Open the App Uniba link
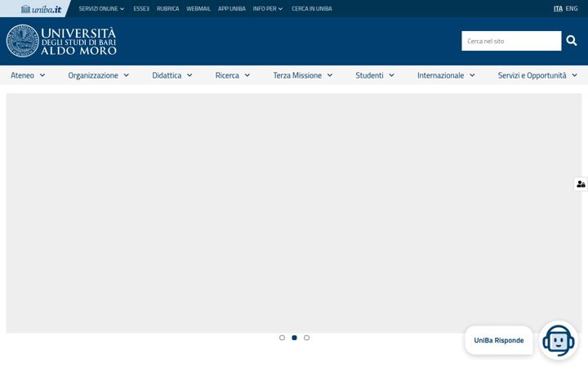 232,9
